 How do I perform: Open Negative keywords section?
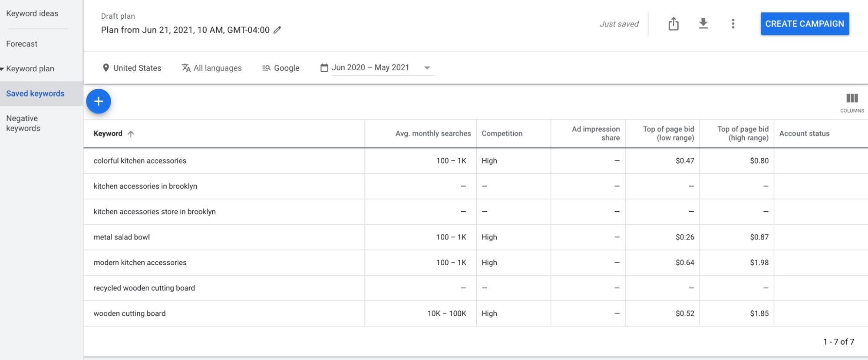point(23,123)
